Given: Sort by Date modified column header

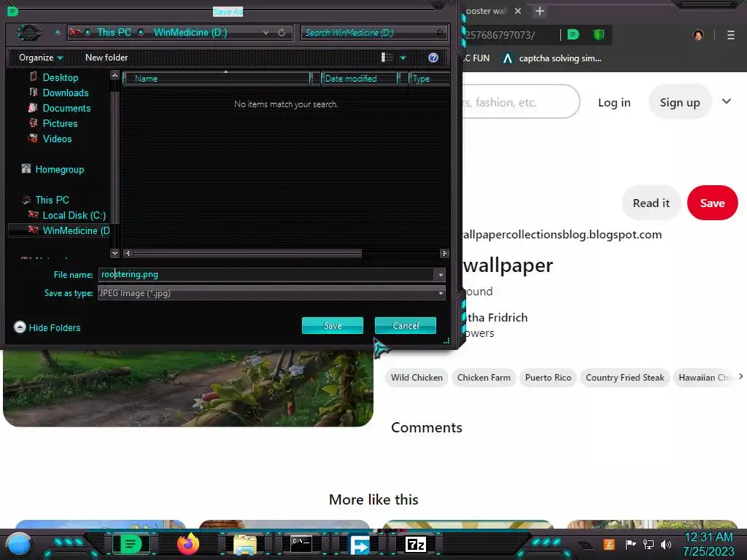Looking at the screenshot, I should click(360, 79).
